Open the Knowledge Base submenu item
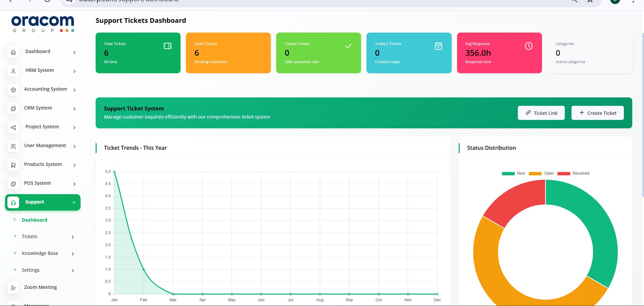The image size is (644, 306). click(x=40, y=253)
